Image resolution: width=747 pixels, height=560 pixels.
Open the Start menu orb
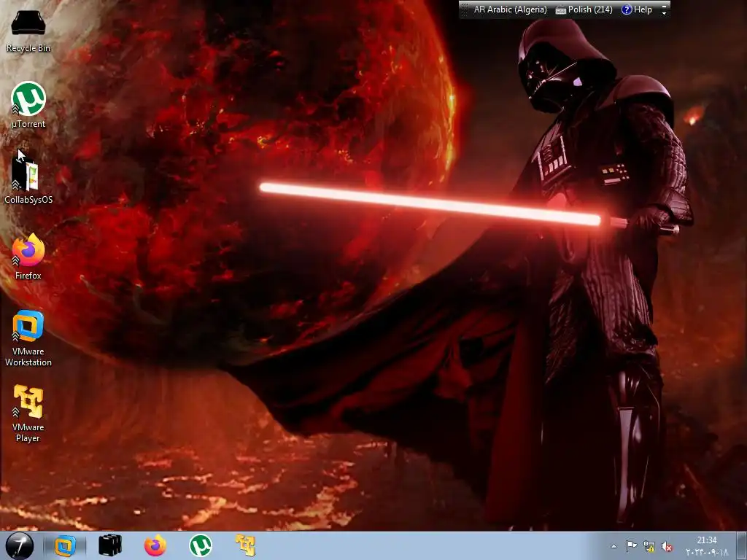pos(20,545)
